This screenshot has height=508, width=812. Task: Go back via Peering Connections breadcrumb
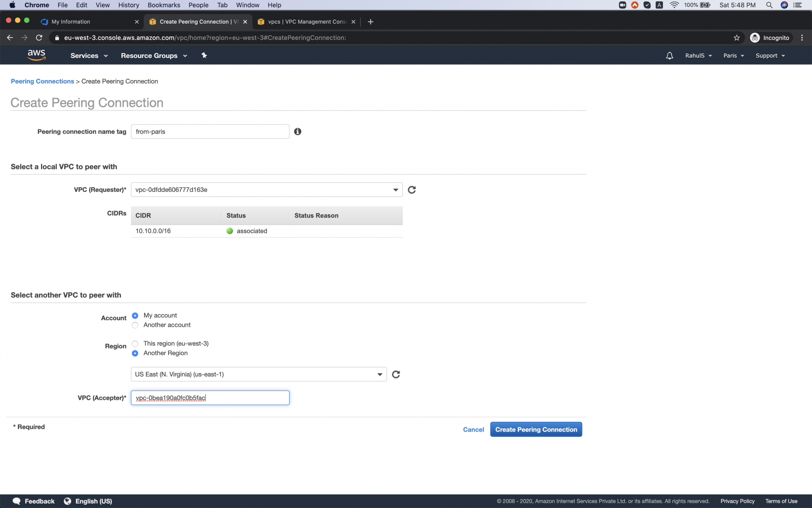[x=42, y=81]
